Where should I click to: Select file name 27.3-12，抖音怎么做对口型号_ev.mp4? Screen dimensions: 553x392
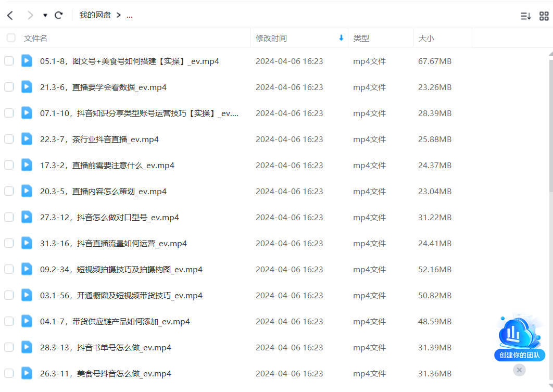pos(109,218)
